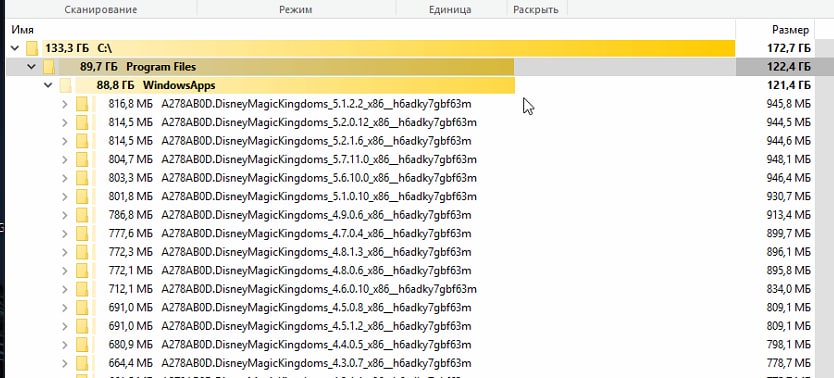The width and height of the screenshot is (834, 378).
Task: Click the 172,7 ГБ size value
Action: tap(789, 48)
